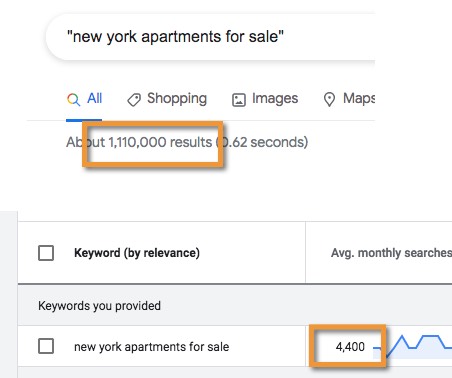Click the About 1,110,000 results text
The image size is (452, 378).
coord(139,142)
